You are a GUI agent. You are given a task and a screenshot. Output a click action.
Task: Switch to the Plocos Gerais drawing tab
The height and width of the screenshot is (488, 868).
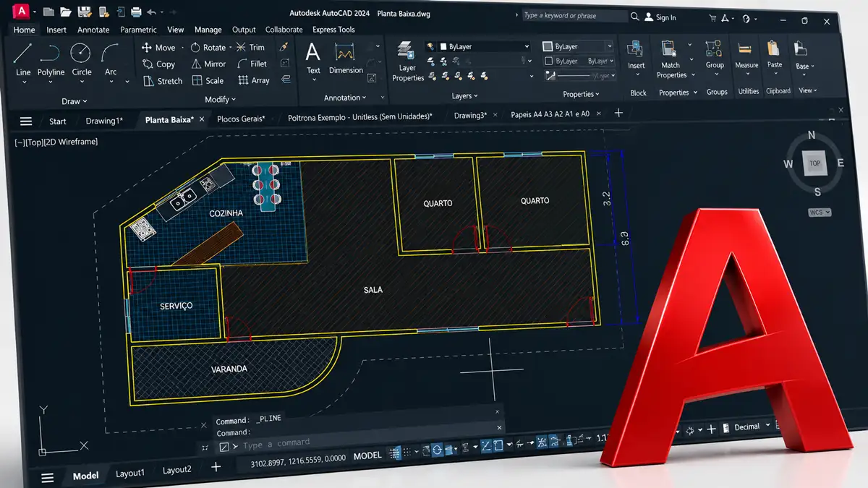[241, 119]
